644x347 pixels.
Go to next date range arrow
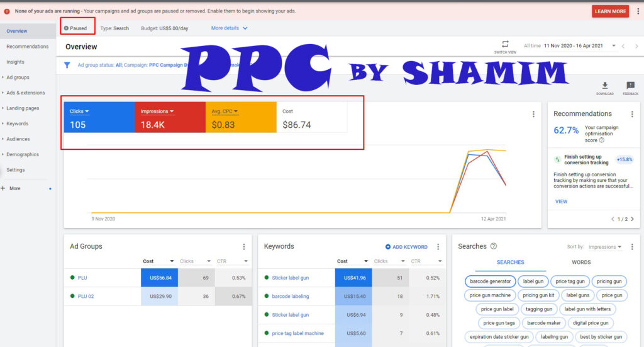[x=636, y=46]
